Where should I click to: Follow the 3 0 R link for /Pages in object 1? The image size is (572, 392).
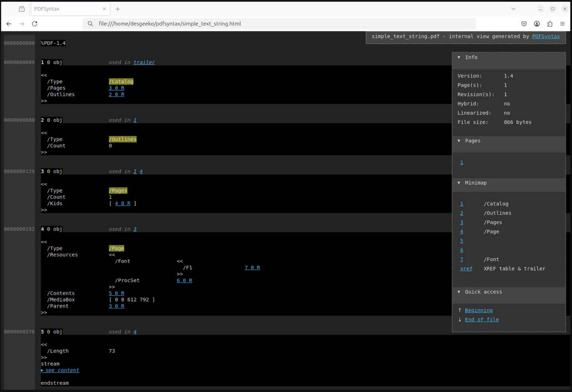(116, 88)
